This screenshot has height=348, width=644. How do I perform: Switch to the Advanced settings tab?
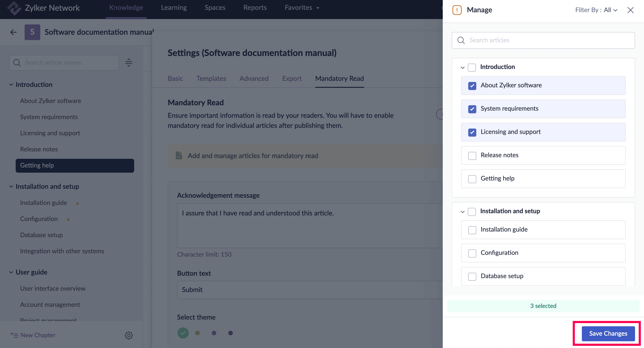pos(254,78)
